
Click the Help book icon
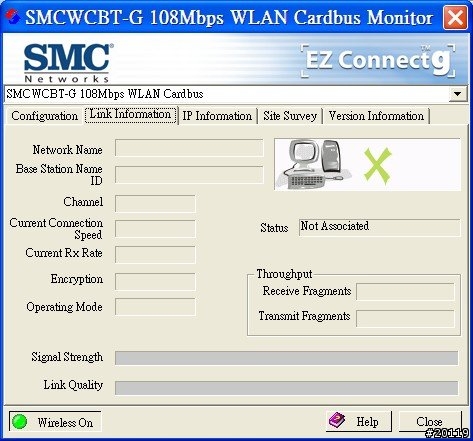[x=337, y=420]
